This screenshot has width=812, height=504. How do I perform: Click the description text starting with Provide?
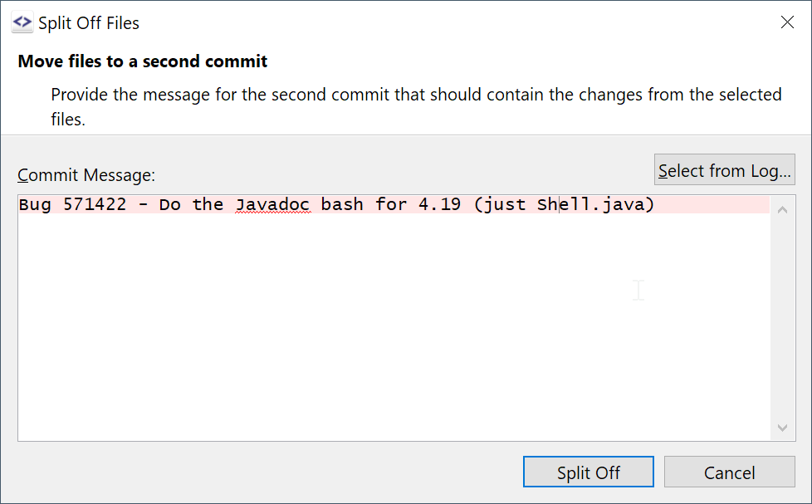pos(415,95)
